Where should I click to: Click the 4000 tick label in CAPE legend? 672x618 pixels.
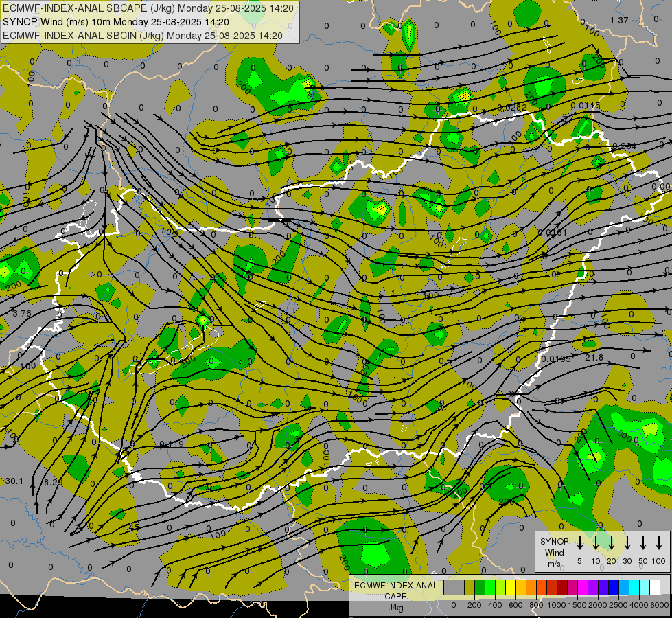click(639, 605)
